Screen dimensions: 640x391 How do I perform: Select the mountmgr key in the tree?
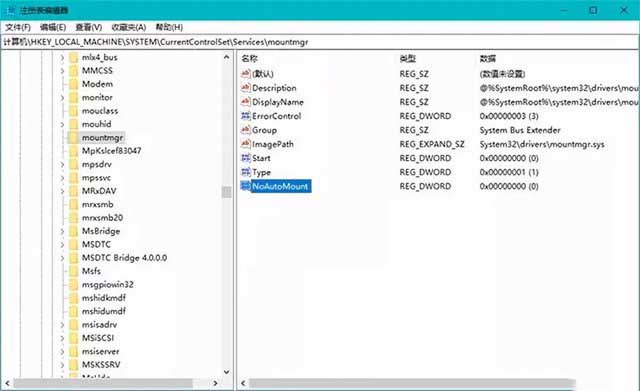click(102, 138)
